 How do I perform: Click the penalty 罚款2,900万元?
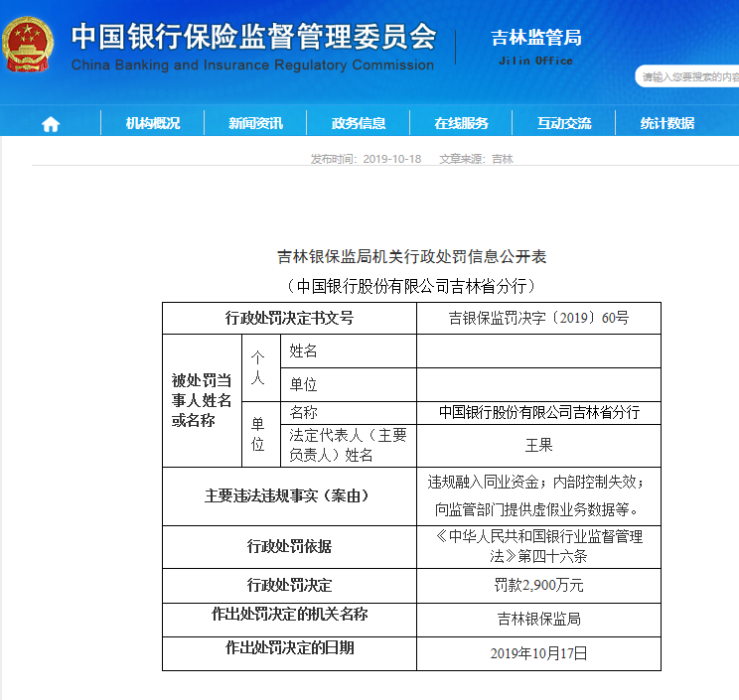538,586
